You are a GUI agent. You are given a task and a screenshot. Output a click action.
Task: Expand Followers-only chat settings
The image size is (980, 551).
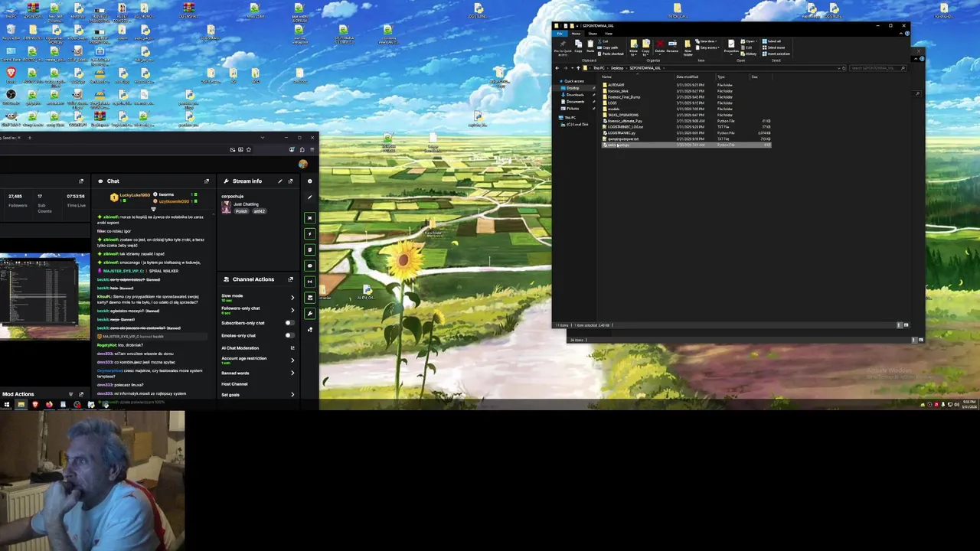coord(292,310)
